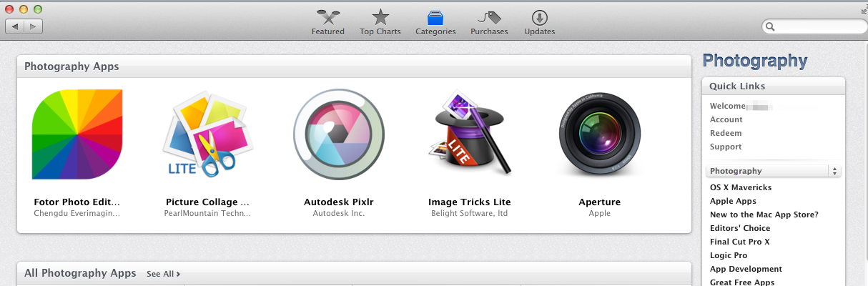This screenshot has height=286, width=868.
Task: Click Apple developer name under Aperture
Action: (600, 213)
